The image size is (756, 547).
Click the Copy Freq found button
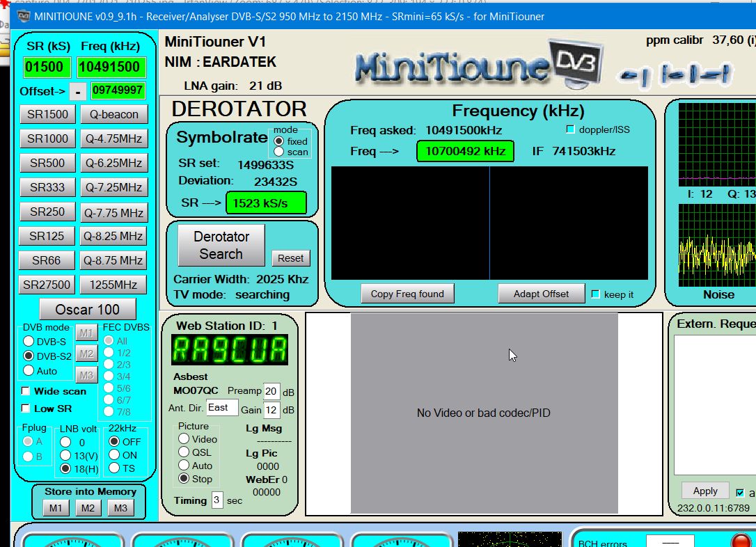pos(407,294)
